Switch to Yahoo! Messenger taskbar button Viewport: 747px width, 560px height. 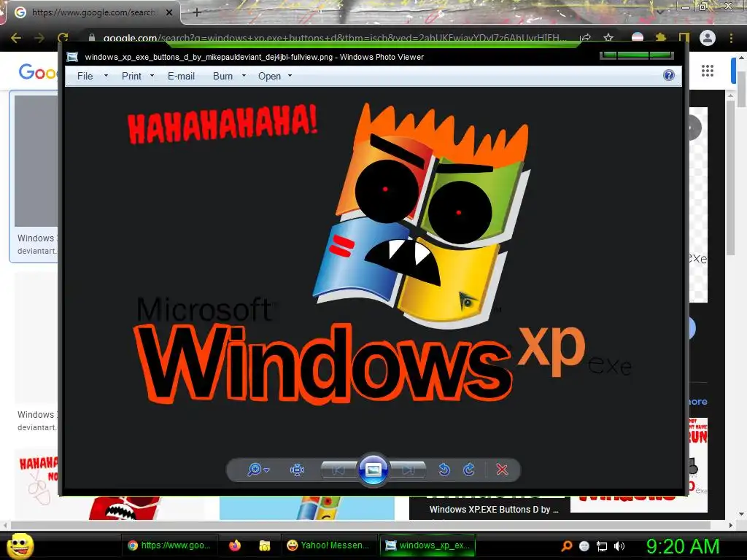[329, 545]
